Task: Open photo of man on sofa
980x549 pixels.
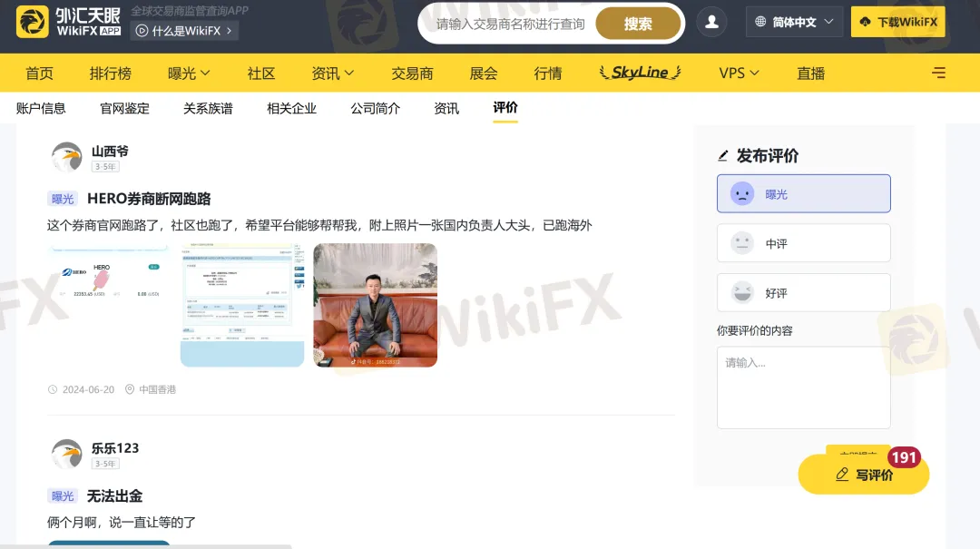Action: pos(375,305)
